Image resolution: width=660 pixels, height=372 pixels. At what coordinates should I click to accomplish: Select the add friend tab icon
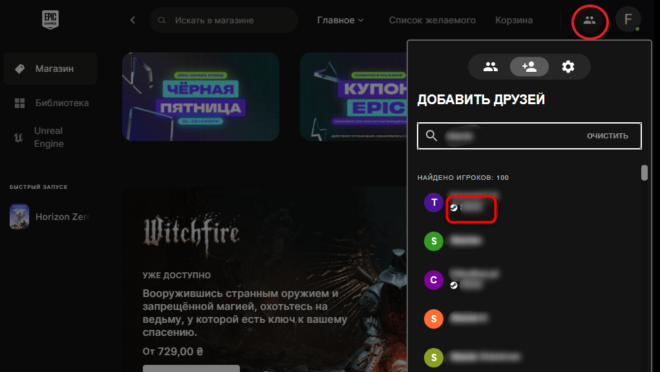(529, 66)
